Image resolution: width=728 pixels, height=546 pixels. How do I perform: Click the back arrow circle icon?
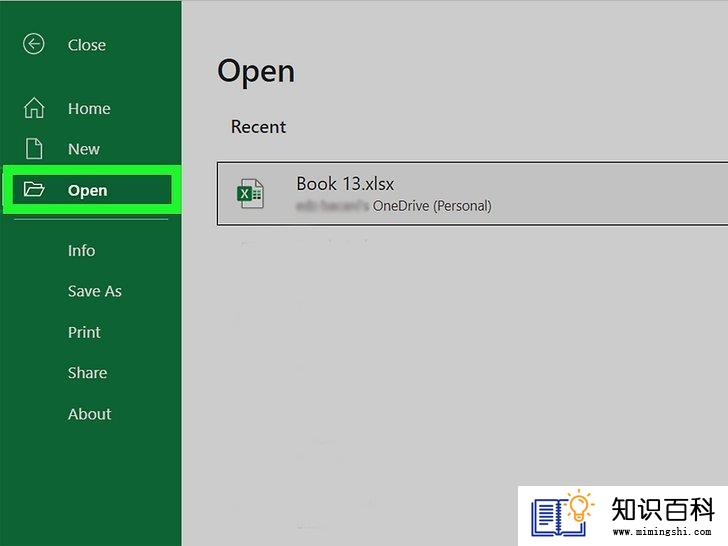point(33,44)
